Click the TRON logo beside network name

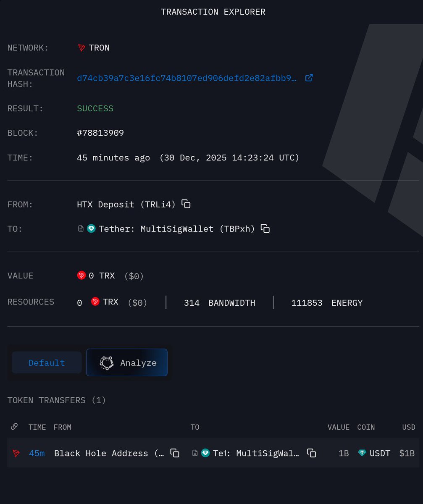tap(81, 48)
